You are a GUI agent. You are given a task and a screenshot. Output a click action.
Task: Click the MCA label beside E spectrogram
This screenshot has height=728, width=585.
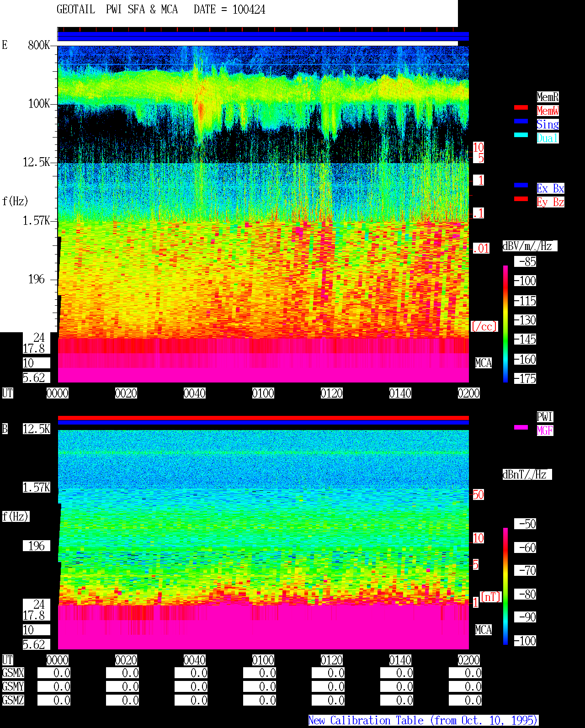484,363
